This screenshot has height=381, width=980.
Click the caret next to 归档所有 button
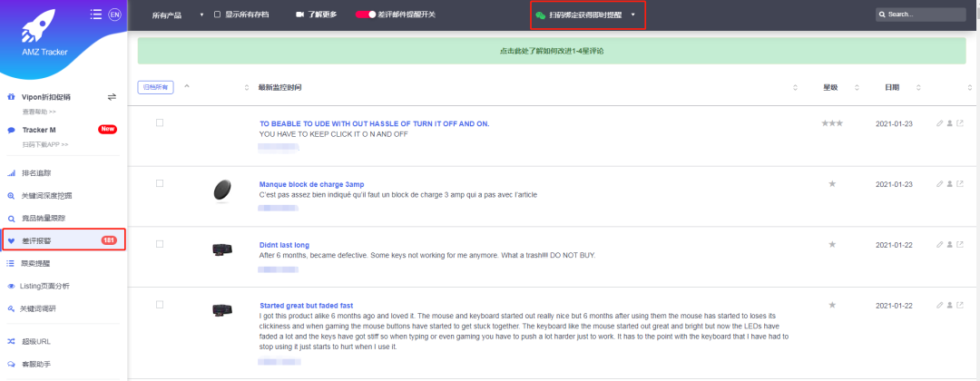(x=186, y=85)
